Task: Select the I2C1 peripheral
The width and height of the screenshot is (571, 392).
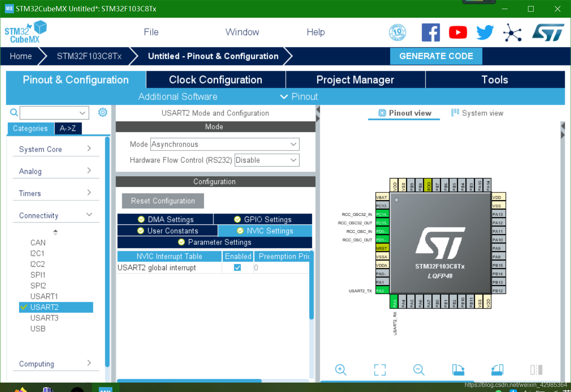Action: coord(37,253)
